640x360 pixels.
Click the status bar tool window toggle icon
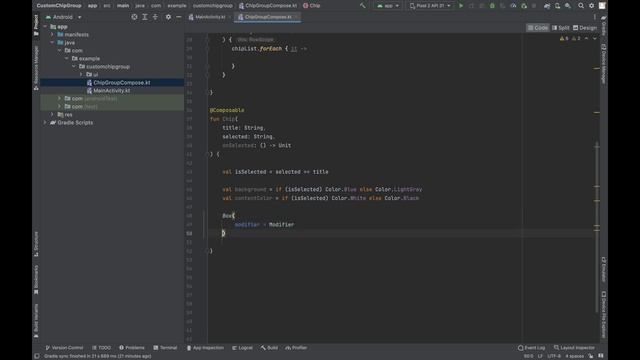37,356
